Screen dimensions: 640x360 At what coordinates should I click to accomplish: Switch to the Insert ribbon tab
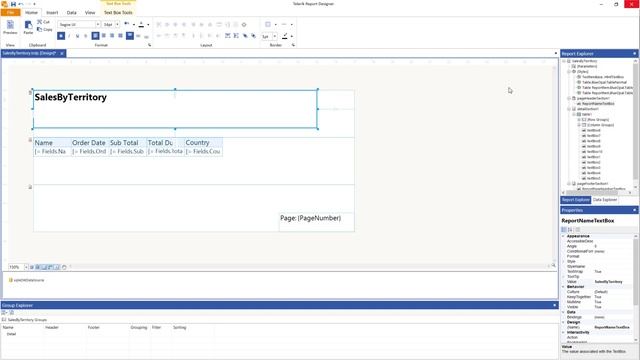[52, 13]
